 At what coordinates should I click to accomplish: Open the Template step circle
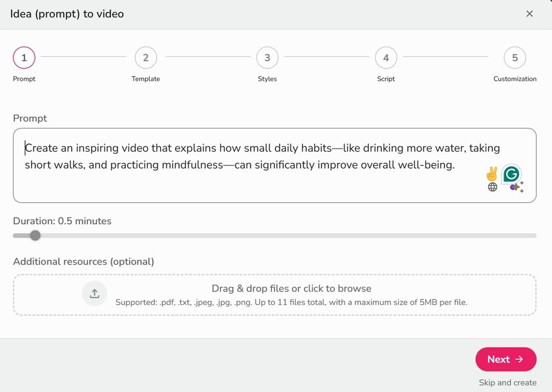click(145, 57)
